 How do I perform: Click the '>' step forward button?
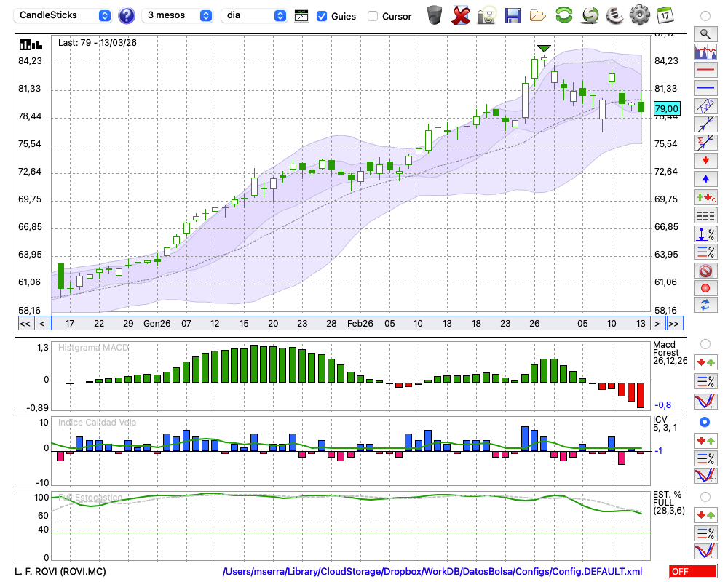pos(657,324)
